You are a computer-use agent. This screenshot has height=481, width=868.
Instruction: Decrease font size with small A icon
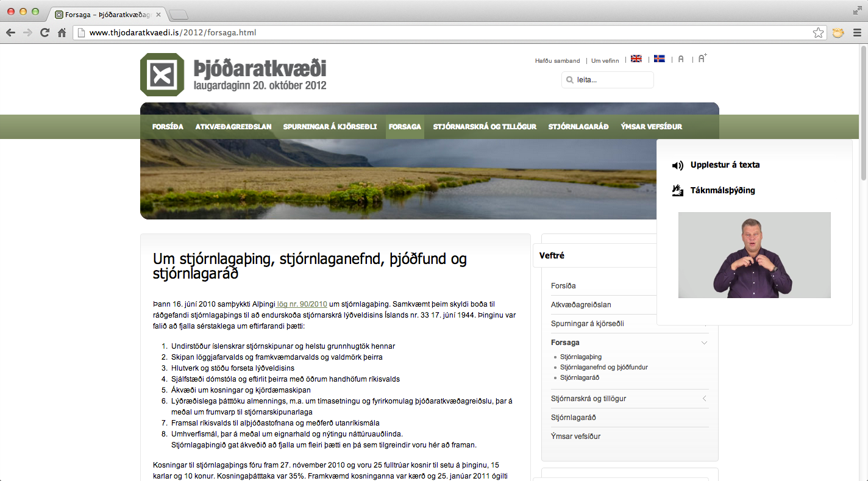pos(681,59)
